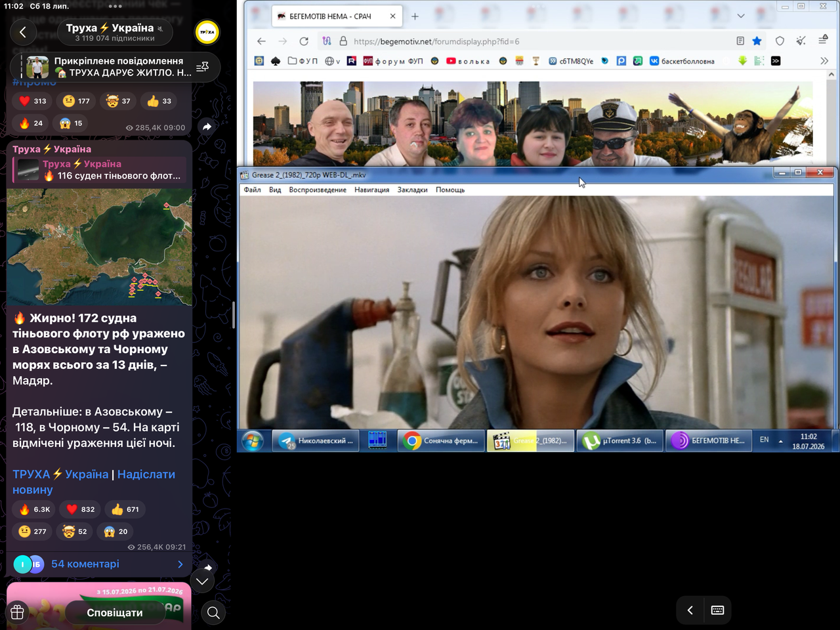Open the Файл menu in the player
Screen dimensions: 840x630
(252, 190)
